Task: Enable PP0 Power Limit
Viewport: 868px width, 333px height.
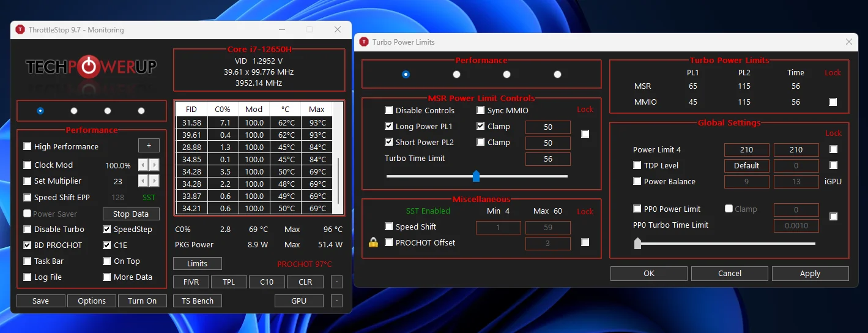Action: click(637, 209)
